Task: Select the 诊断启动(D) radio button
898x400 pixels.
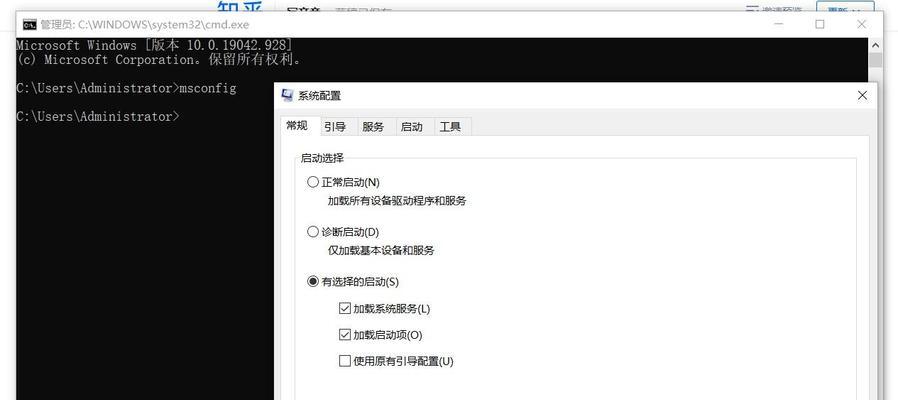Action: tap(313, 232)
